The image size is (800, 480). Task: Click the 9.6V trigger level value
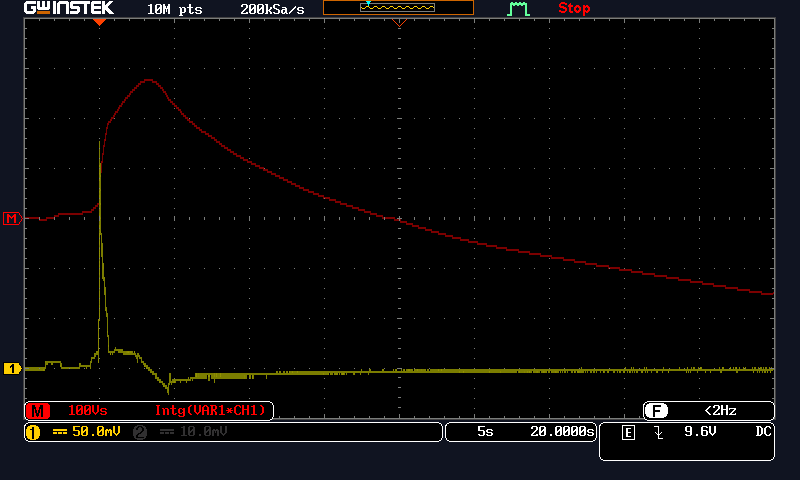700,432
